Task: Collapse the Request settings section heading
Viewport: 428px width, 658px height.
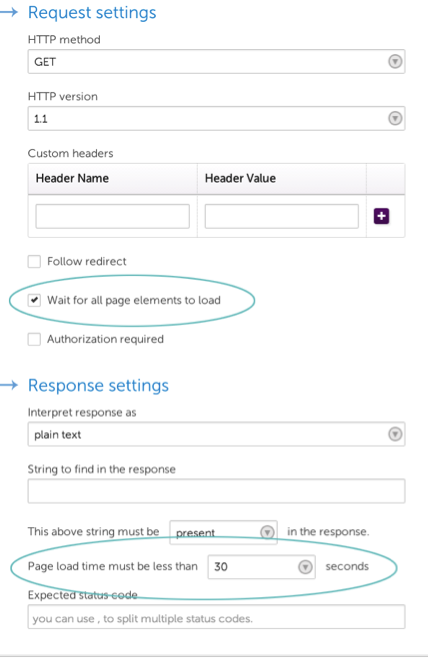Action: [92, 13]
